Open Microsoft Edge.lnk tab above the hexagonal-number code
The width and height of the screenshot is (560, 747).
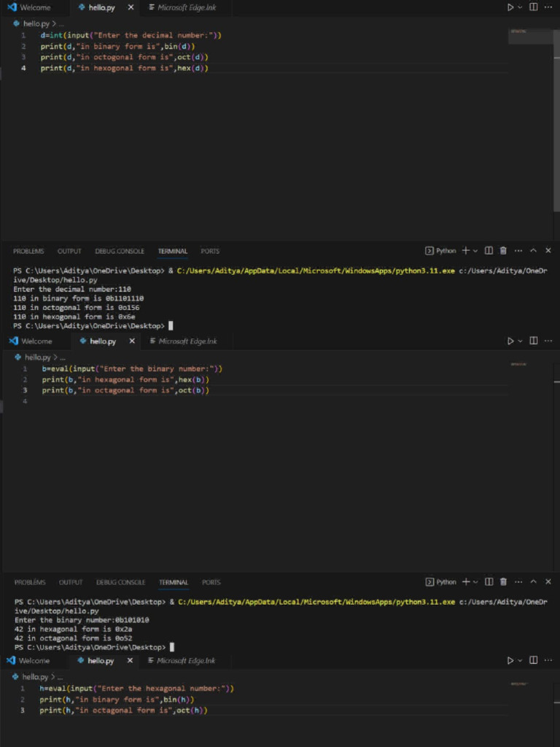pos(187,661)
